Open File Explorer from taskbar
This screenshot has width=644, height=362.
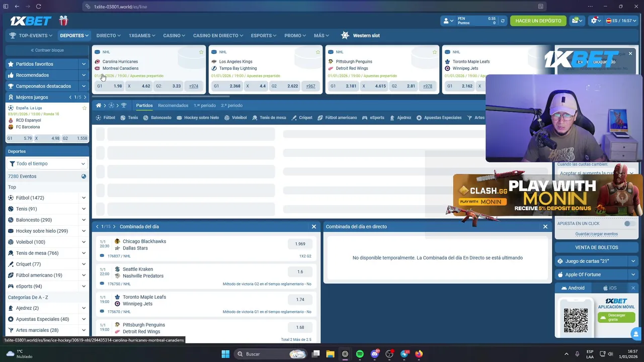(x=330, y=354)
